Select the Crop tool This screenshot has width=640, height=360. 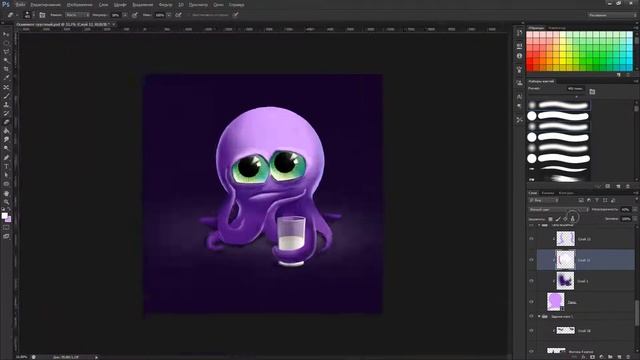point(6,69)
